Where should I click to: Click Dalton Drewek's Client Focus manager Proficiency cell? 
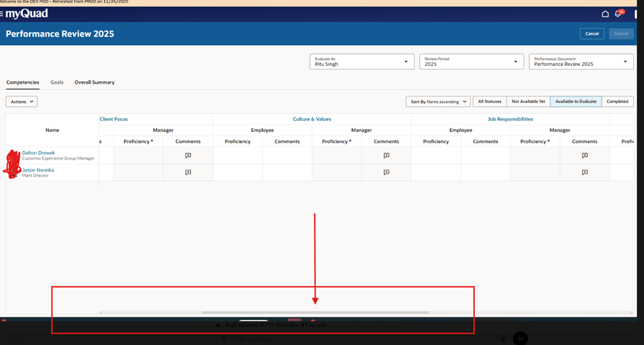(139, 156)
